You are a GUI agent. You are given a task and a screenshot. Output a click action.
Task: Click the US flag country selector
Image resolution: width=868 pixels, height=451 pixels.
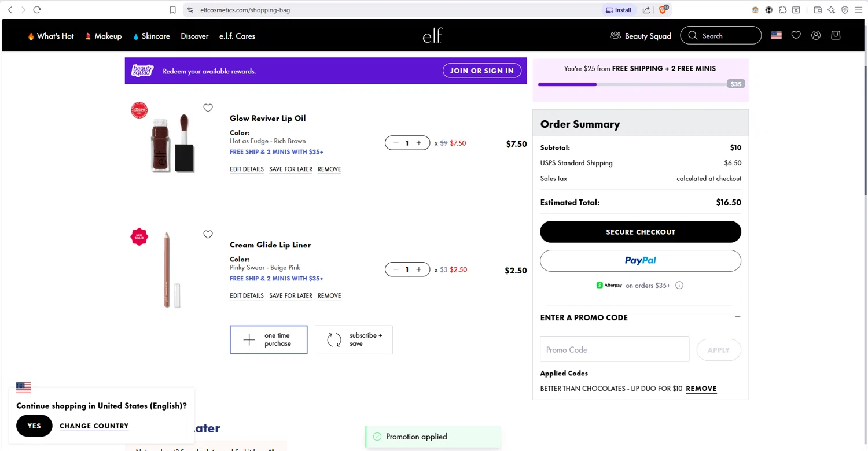(x=776, y=35)
